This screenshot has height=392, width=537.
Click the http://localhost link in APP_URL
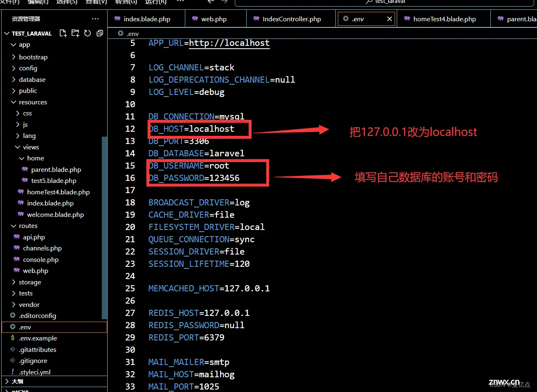coord(229,43)
